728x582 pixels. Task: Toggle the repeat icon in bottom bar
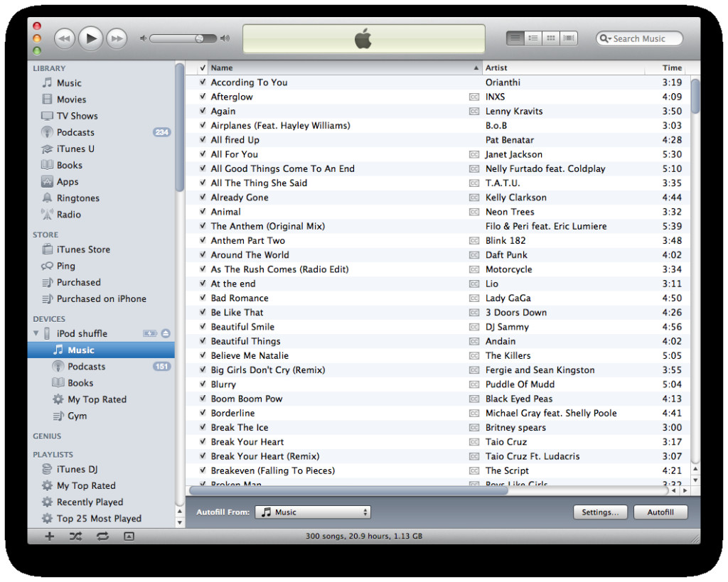pos(102,537)
